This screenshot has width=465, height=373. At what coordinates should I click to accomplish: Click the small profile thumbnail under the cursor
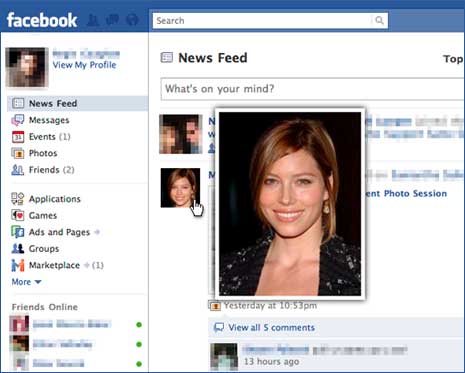click(180, 188)
